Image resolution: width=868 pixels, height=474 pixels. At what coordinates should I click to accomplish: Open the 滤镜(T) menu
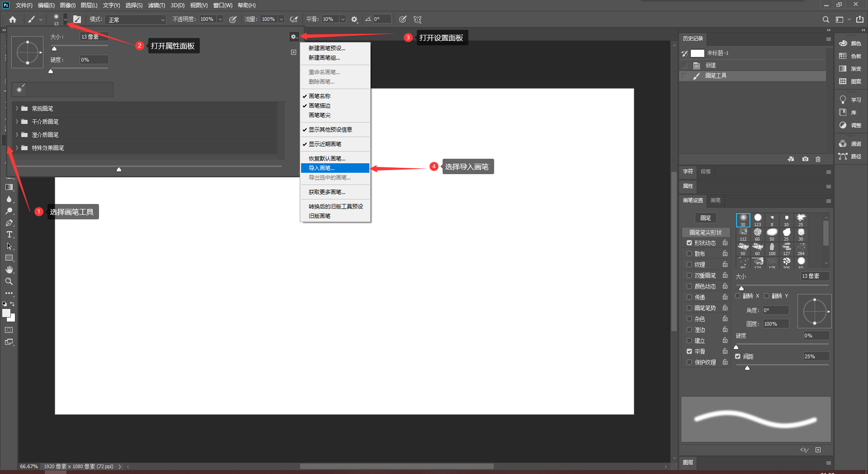(156, 5)
